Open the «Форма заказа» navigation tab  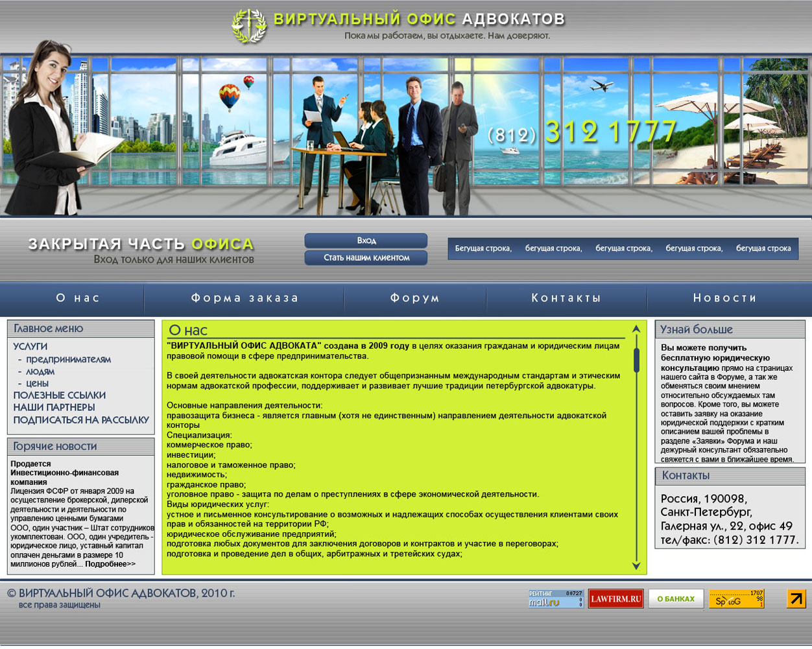(x=245, y=298)
